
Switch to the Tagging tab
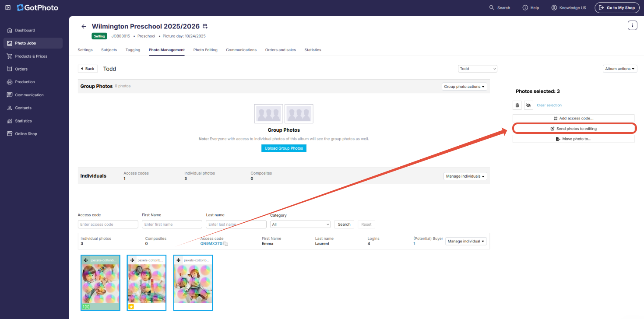click(x=133, y=50)
